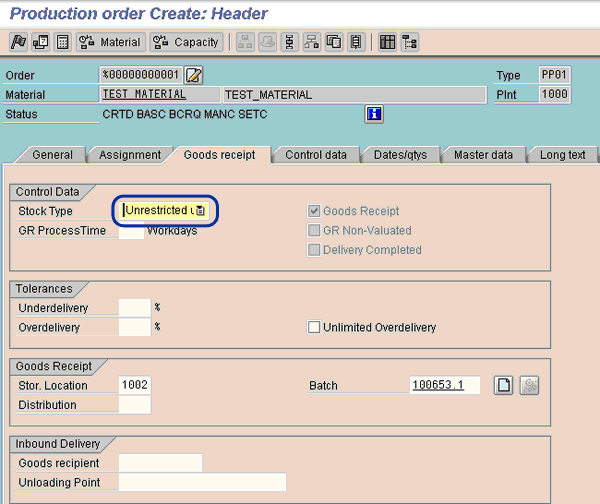Click the Stor. Location input field
This screenshot has height=504, width=600.
coord(134,385)
